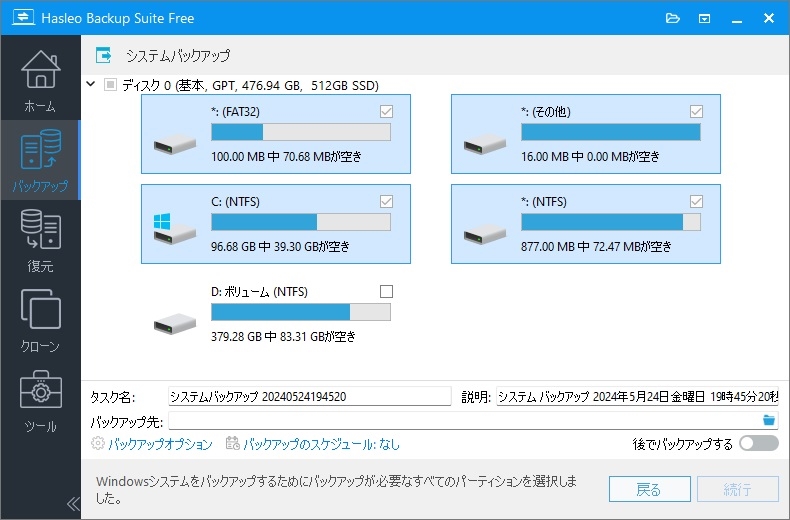
Task: Toggle the FAT32 partition checkbox
Action: pos(386,111)
